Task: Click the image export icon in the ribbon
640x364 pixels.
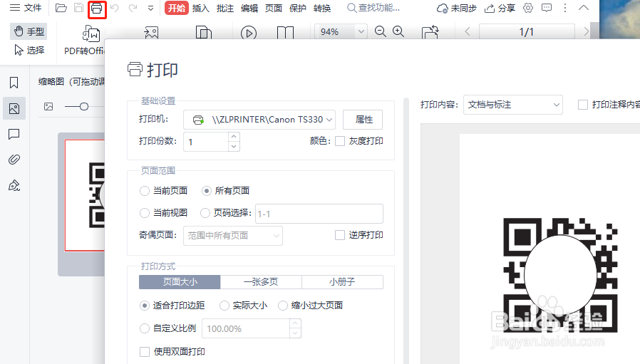Action: point(151,33)
